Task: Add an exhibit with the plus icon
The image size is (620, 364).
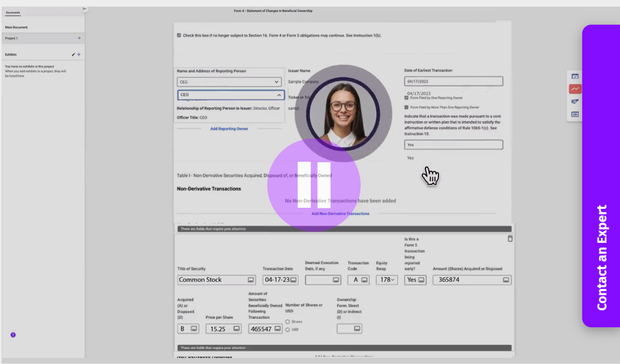Action: click(x=79, y=54)
